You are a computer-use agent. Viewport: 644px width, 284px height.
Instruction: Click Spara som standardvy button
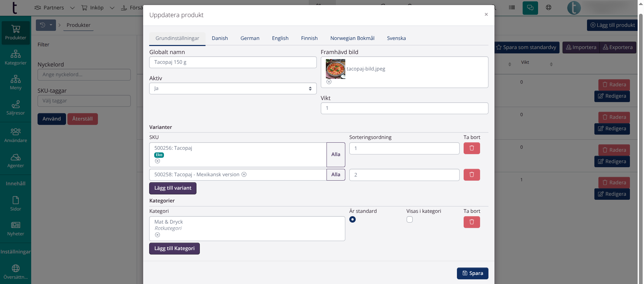coord(527,47)
